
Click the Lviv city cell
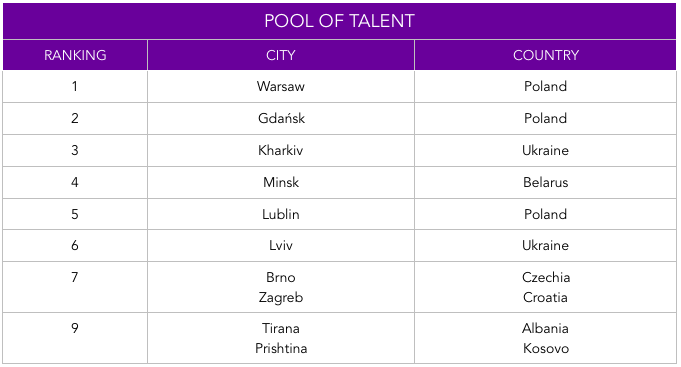pos(281,245)
